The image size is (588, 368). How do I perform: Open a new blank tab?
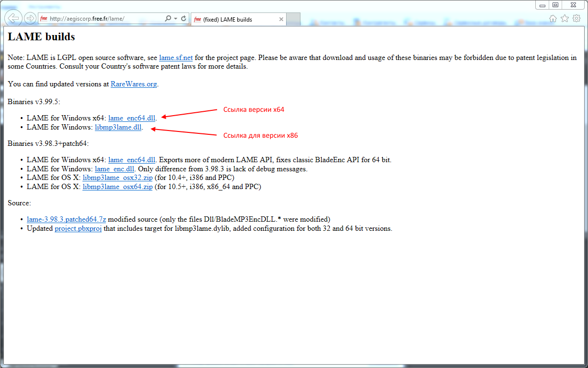coord(293,20)
